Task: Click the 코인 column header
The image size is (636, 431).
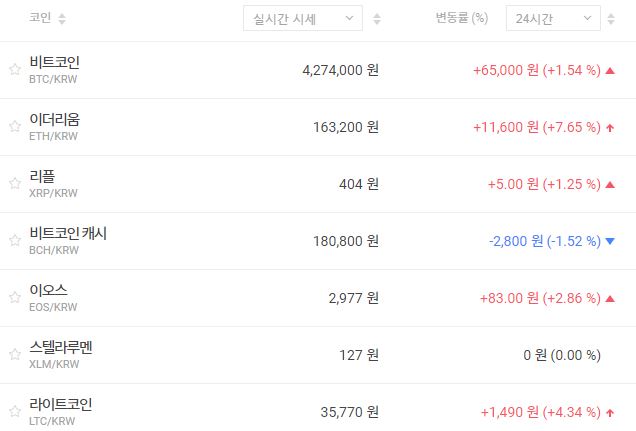Action: click(x=40, y=19)
